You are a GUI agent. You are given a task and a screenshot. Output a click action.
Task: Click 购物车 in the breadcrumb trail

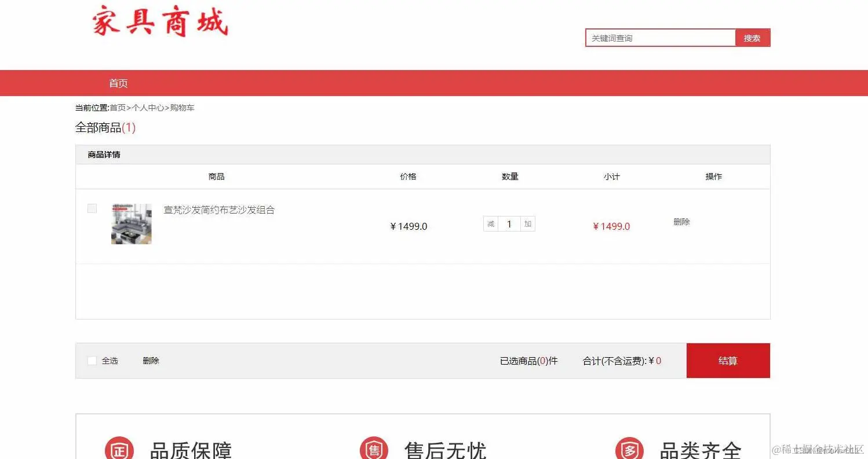[x=182, y=108]
